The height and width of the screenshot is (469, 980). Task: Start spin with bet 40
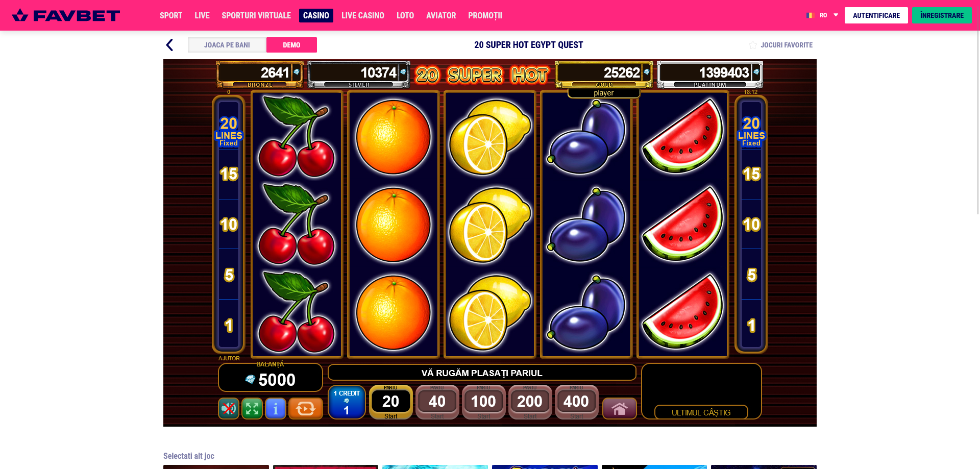[x=437, y=402]
